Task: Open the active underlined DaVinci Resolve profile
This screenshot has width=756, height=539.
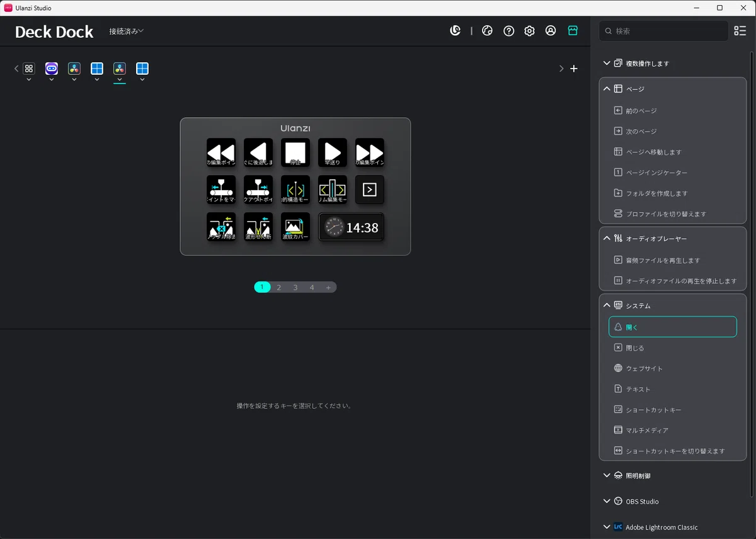Action: pyautogui.click(x=120, y=69)
